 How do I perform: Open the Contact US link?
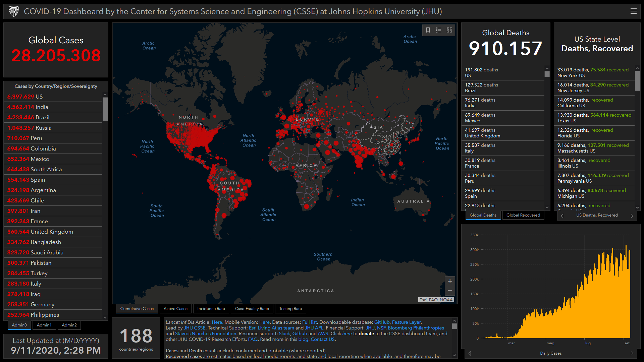(323, 339)
